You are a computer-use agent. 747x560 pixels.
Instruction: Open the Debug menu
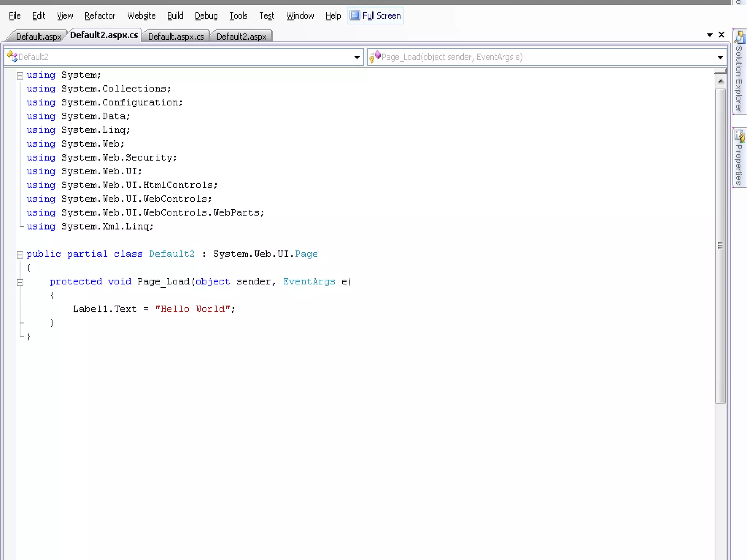206,16
